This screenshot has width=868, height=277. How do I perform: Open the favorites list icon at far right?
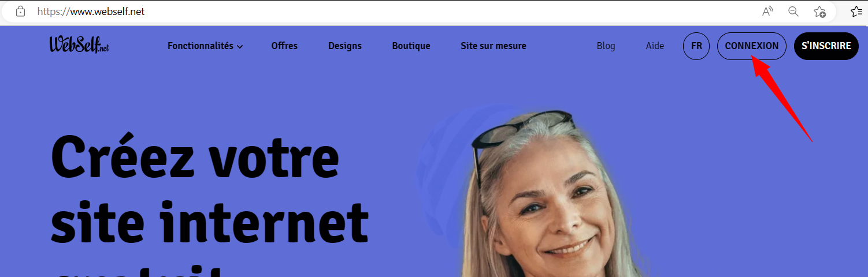point(856,11)
